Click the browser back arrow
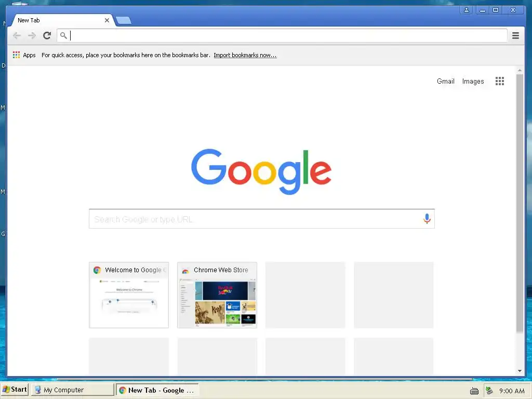 click(17, 35)
